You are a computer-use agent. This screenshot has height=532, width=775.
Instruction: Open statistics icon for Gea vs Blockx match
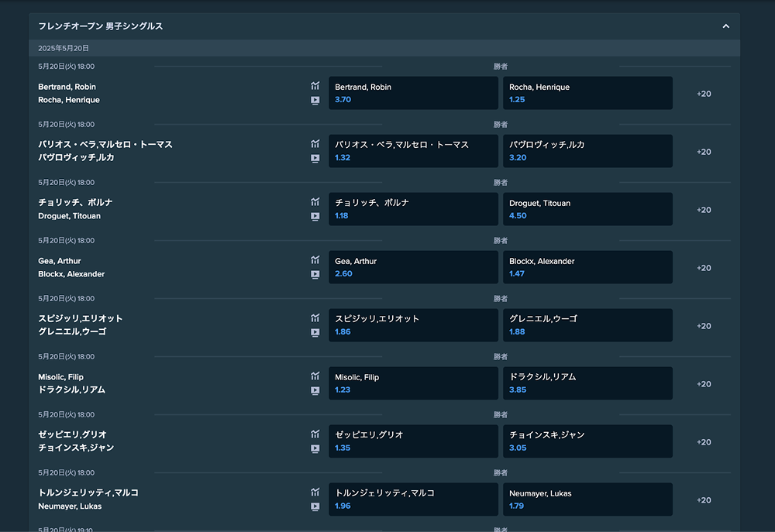[315, 260]
